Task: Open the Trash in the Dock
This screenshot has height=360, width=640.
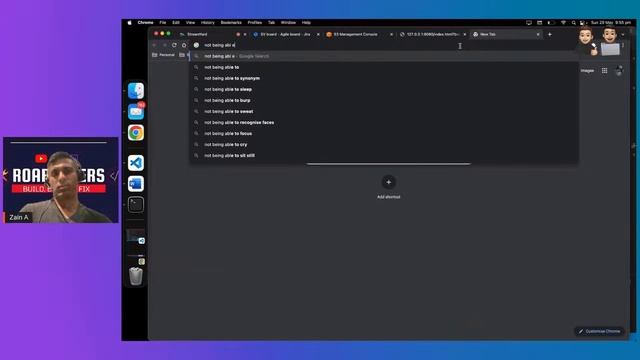Action: 136,276
